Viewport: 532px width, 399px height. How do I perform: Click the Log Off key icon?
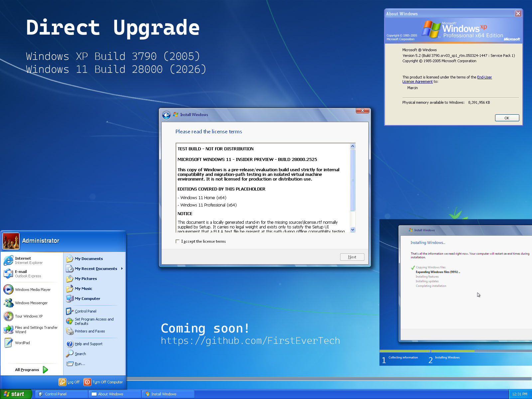click(x=63, y=382)
